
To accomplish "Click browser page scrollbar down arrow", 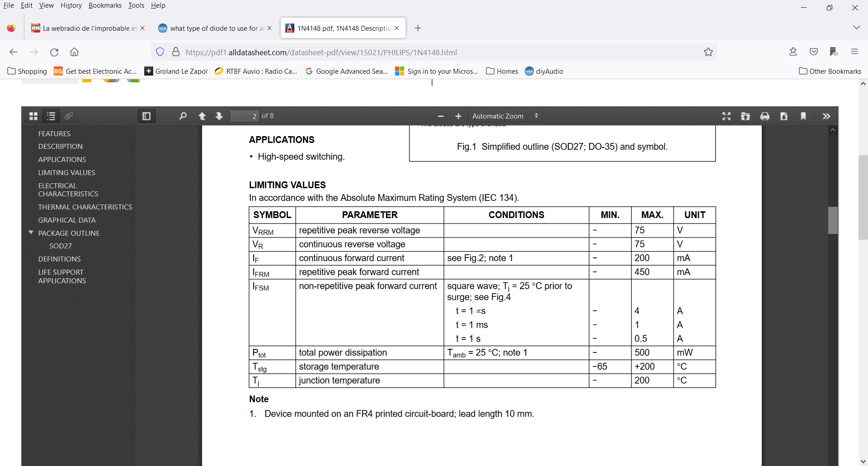I will coord(863,461).
